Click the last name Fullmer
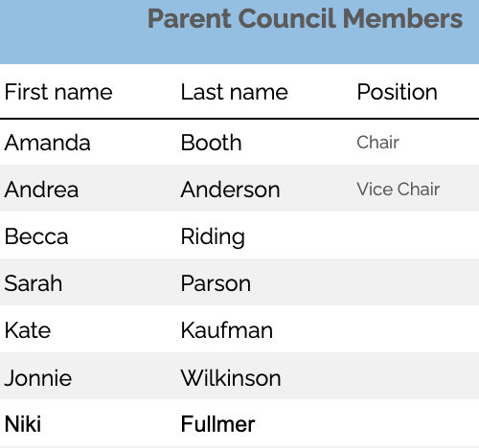479x448 pixels. pyautogui.click(x=217, y=424)
